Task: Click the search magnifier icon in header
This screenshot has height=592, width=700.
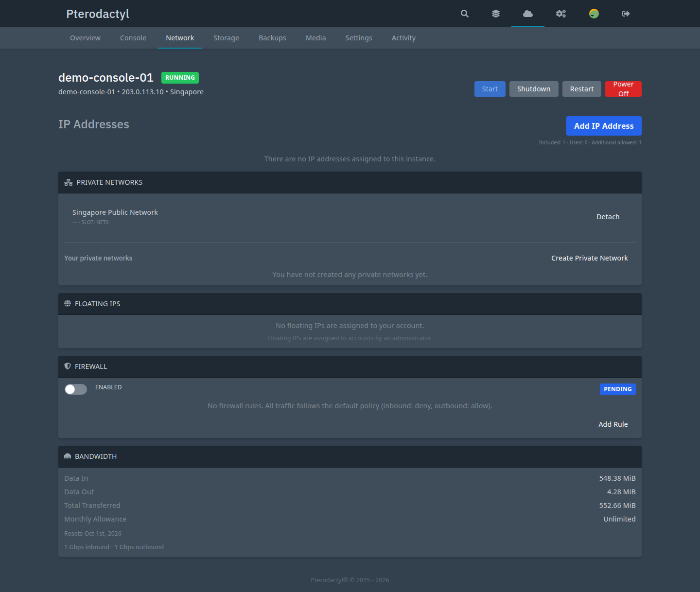Action: click(465, 14)
